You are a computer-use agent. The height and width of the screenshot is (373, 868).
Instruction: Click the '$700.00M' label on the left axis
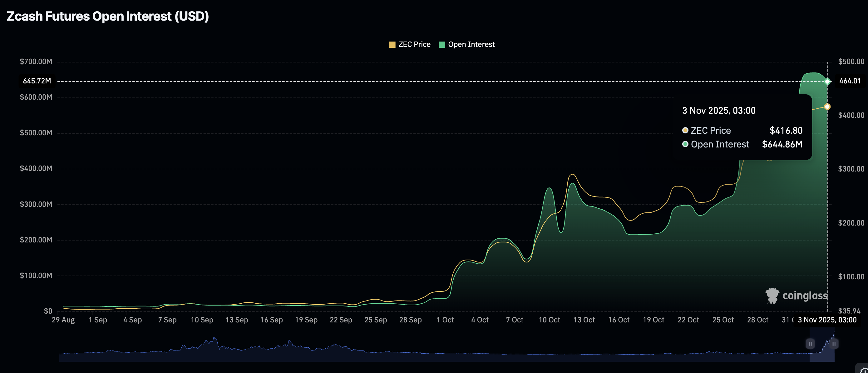point(35,61)
